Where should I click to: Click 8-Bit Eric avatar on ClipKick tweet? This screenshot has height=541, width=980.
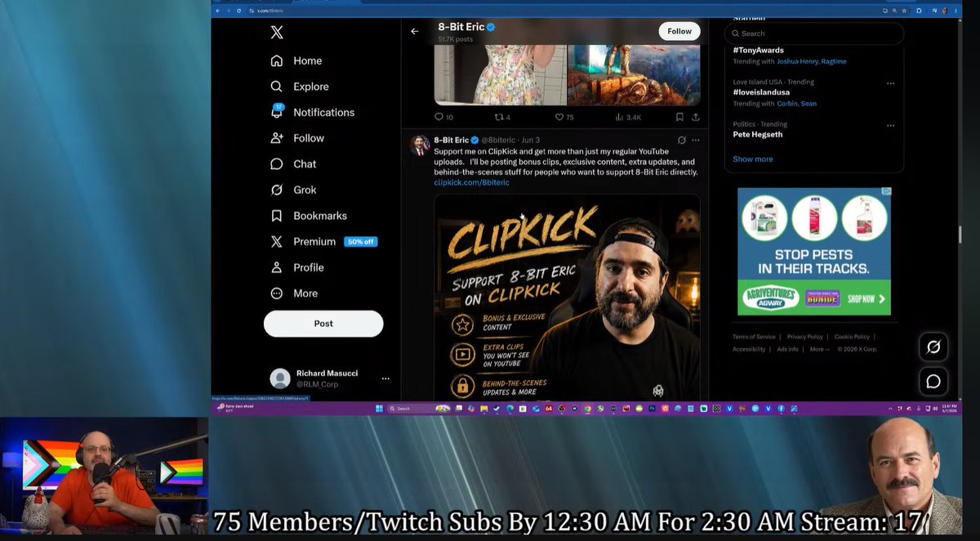(x=420, y=145)
